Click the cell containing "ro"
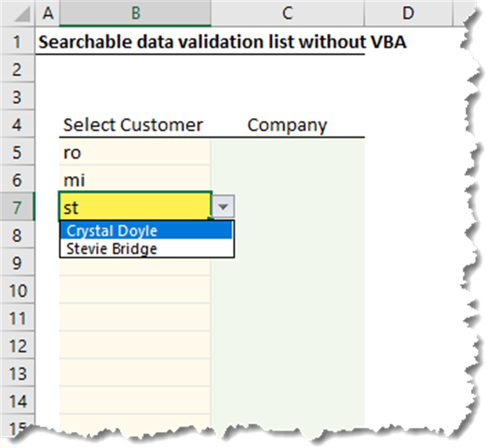Image resolution: width=487 pixels, height=448 pixels. pyautogui.click(x=134, y=152)
